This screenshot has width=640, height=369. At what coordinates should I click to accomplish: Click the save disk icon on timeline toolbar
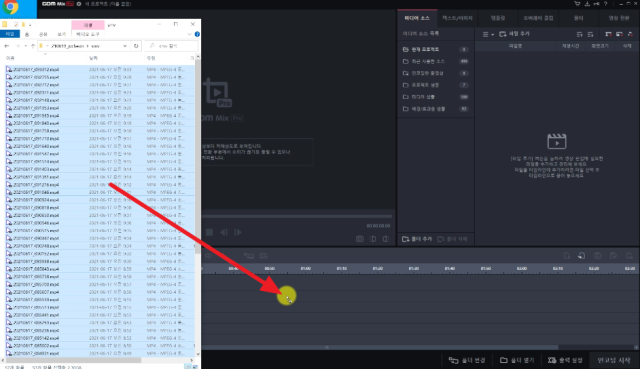598,256
